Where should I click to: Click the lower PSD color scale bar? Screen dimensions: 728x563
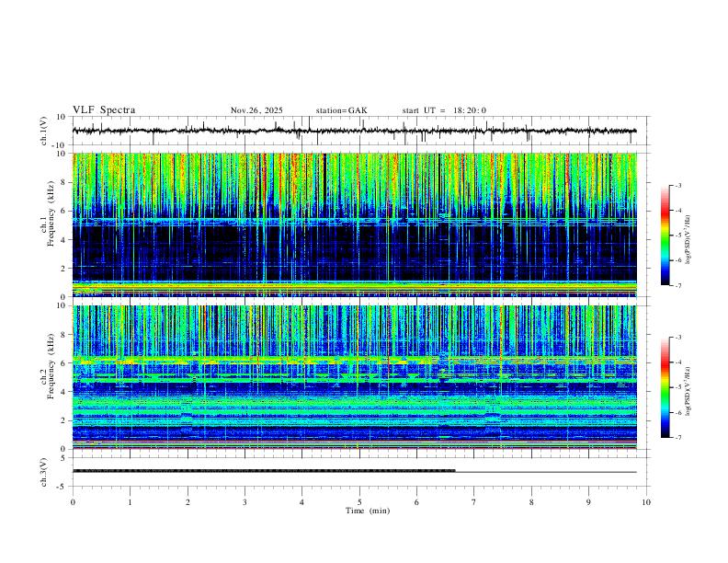(665, 387)
